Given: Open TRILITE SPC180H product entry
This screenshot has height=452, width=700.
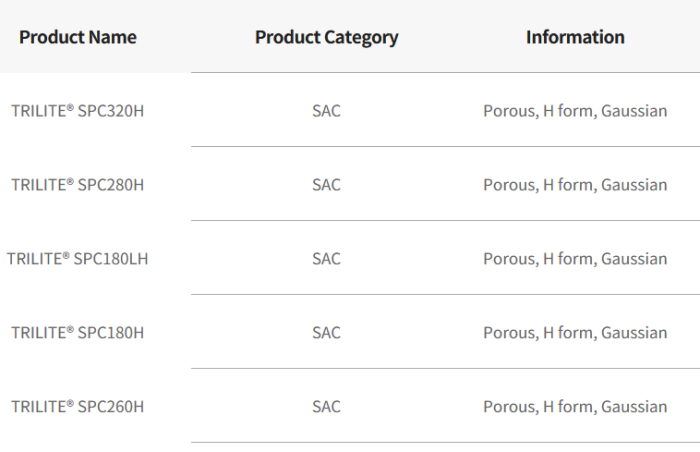Looking at the screenshot, I should click(x=78, y=333).
